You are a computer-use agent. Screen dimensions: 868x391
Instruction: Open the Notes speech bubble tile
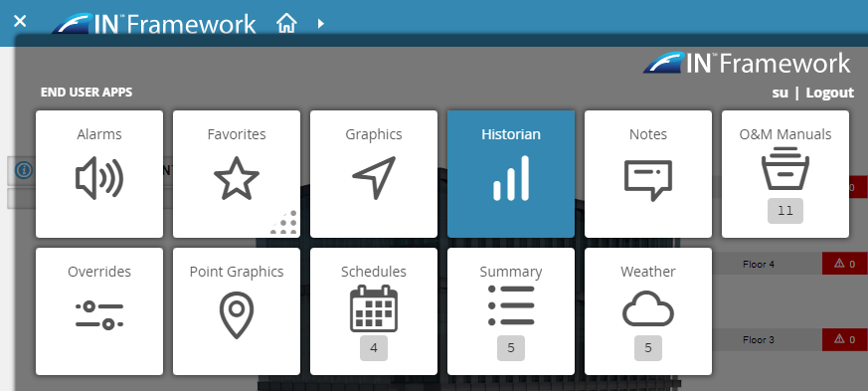click(648, 174)
